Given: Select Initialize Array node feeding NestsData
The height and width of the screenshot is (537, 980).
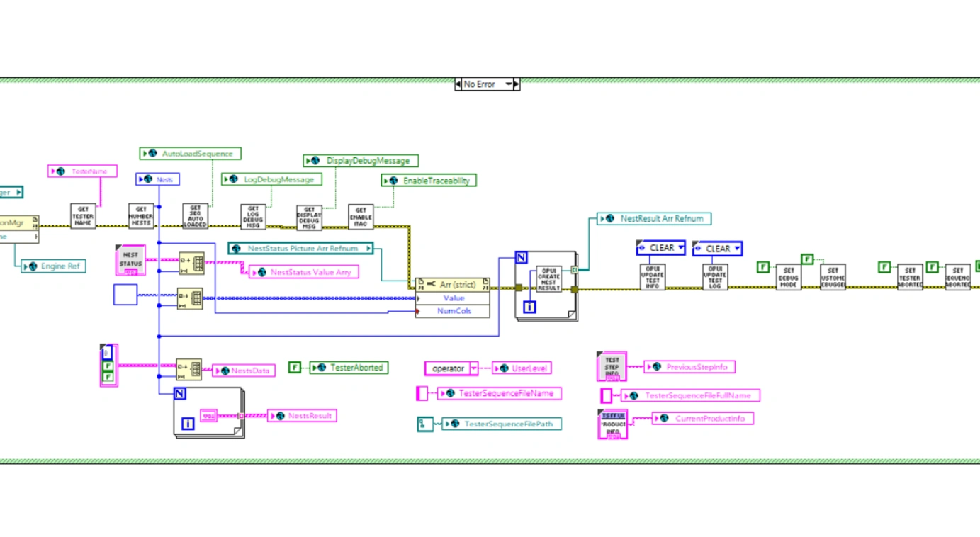Looking at the screenshot, I should point(188,369).
